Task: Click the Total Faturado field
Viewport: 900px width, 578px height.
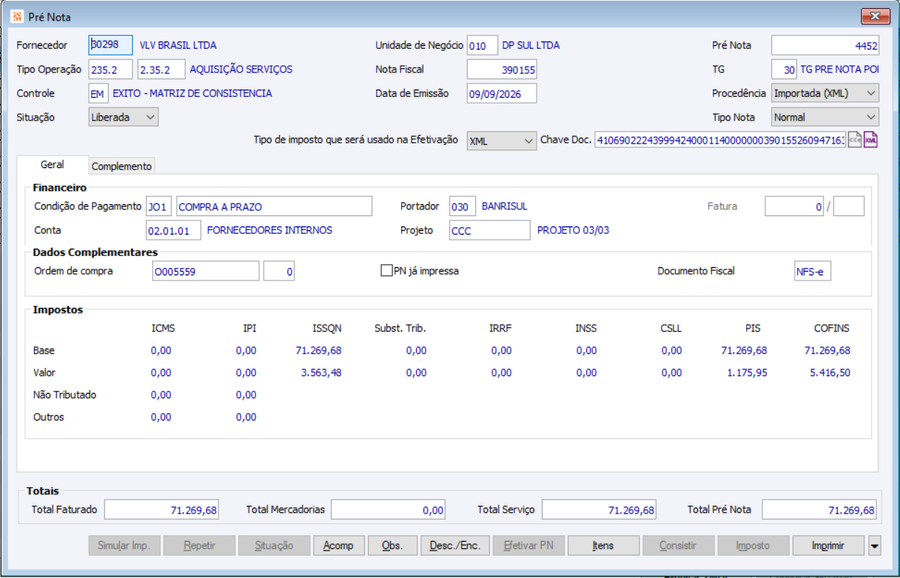Action: click(161, 509)
